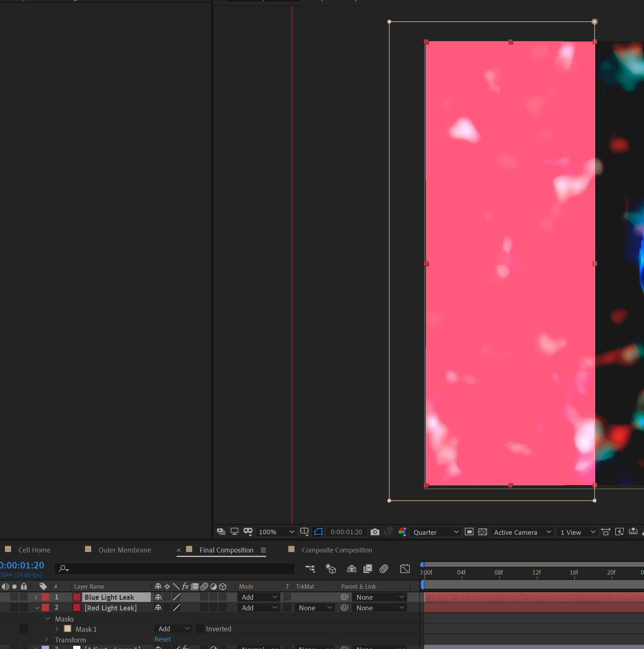The height and width of the screenshot is (649, 644).
Task: Click the Mask 1 color swatch
Action: (x=68, y=629)
